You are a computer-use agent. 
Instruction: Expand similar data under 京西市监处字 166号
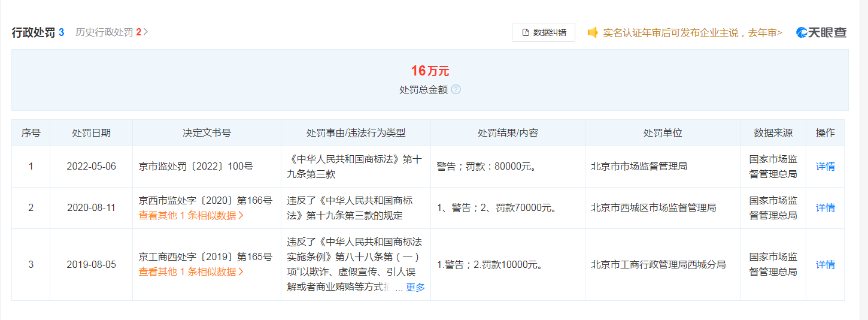click(191, 216)
